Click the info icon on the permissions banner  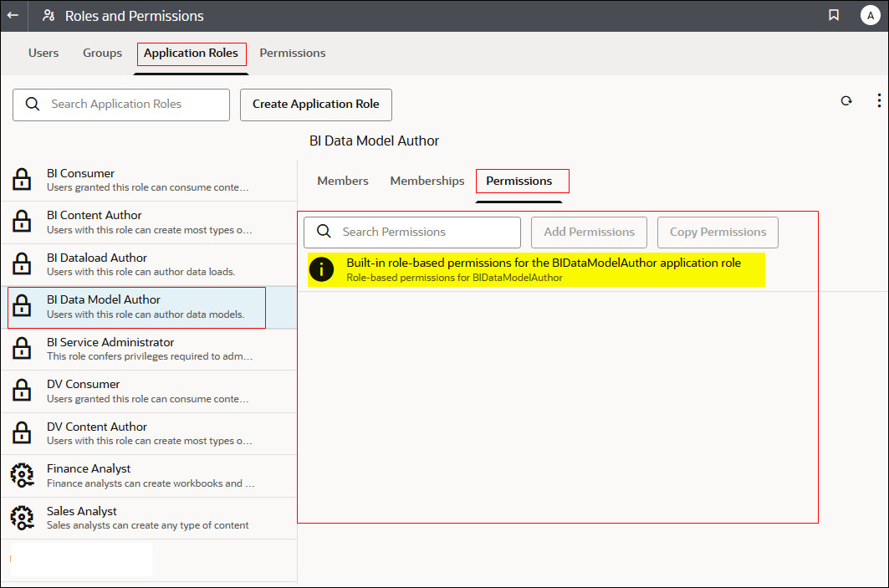[321, 269]
